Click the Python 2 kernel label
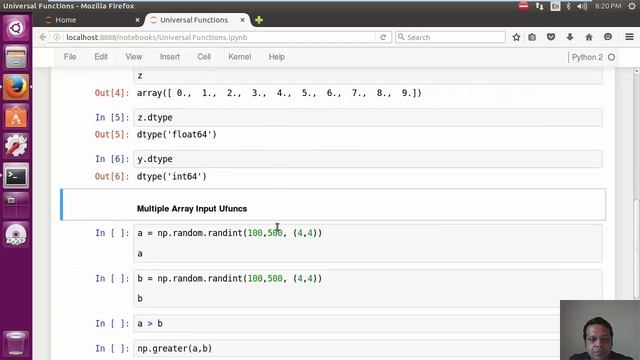Image resolution: width=640 pixels, height=360 pixels. [587, 57]
